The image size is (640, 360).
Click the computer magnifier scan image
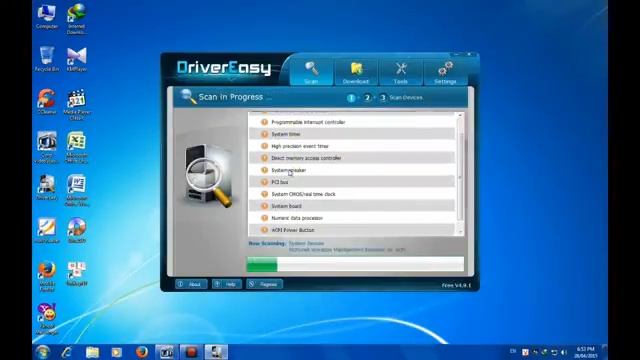(208, 176)
